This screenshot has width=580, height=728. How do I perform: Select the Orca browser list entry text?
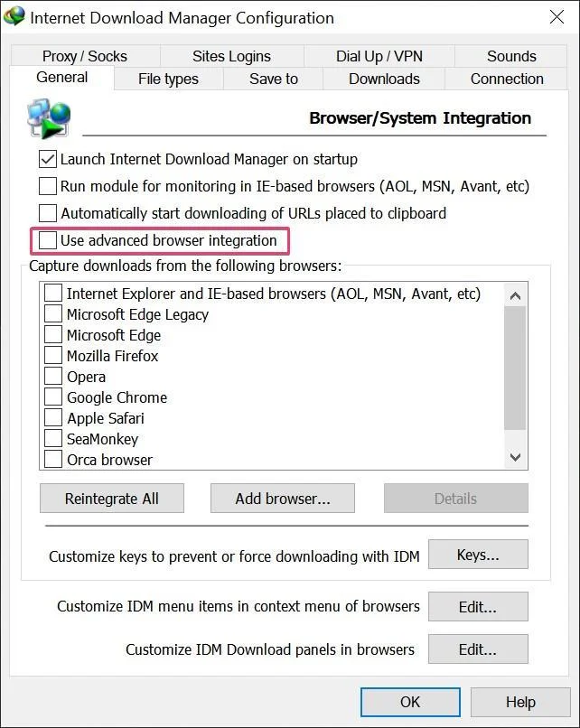(x=109, y=460)
